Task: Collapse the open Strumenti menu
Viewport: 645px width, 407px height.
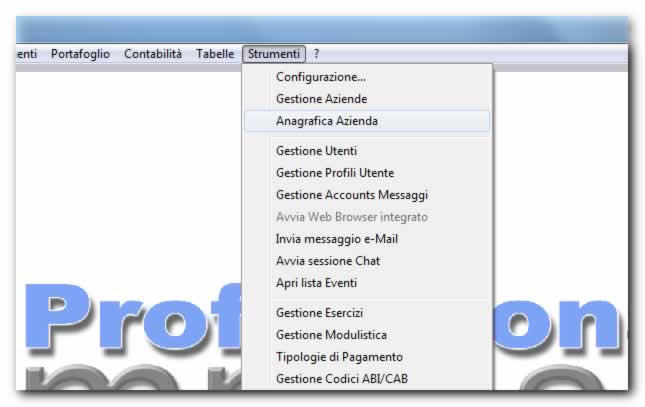Action: (x=273, y=54)
